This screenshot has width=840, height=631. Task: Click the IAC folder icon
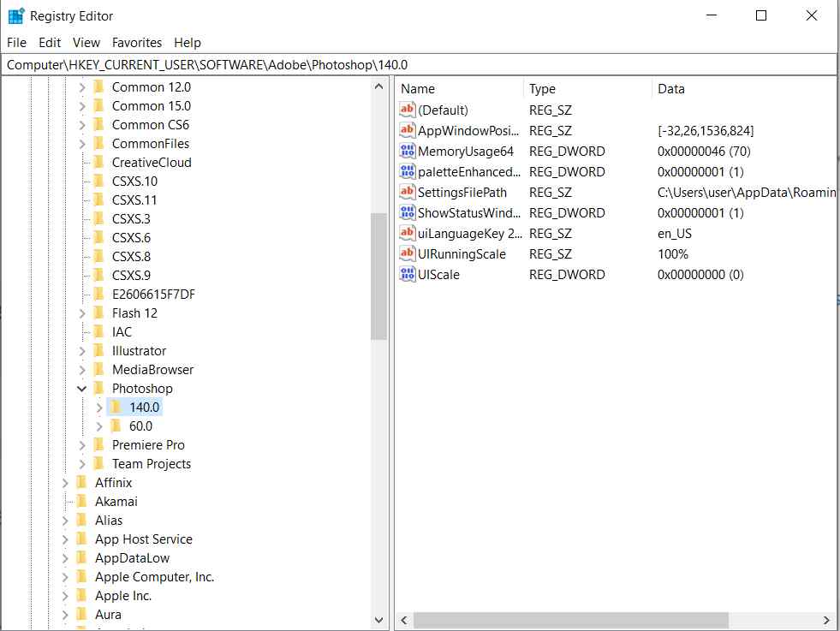[99, 331]
